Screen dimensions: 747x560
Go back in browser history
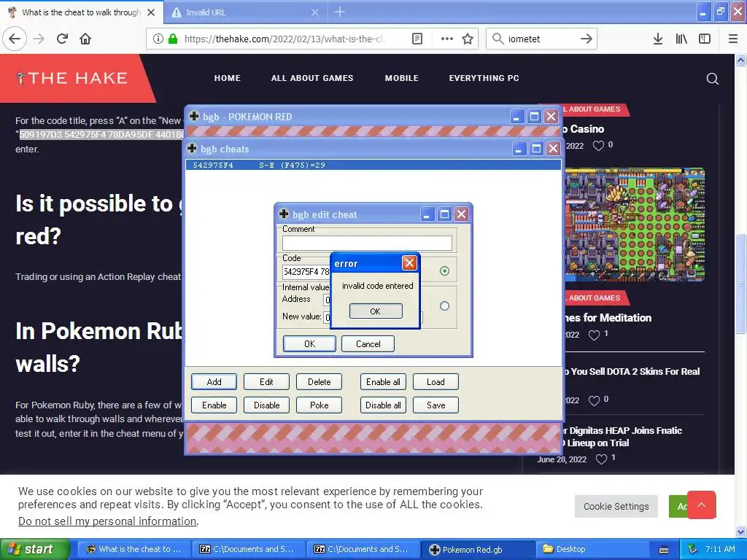(15, 39)
